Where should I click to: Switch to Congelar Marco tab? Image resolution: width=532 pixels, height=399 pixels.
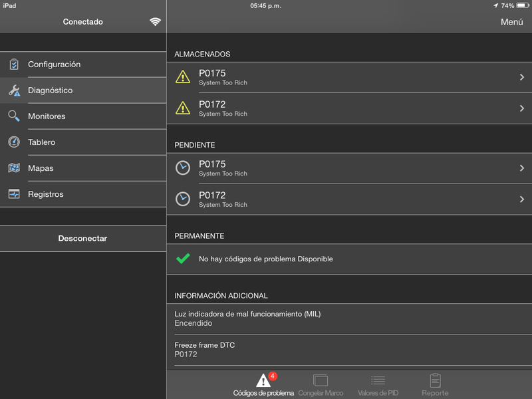[321, 385]
